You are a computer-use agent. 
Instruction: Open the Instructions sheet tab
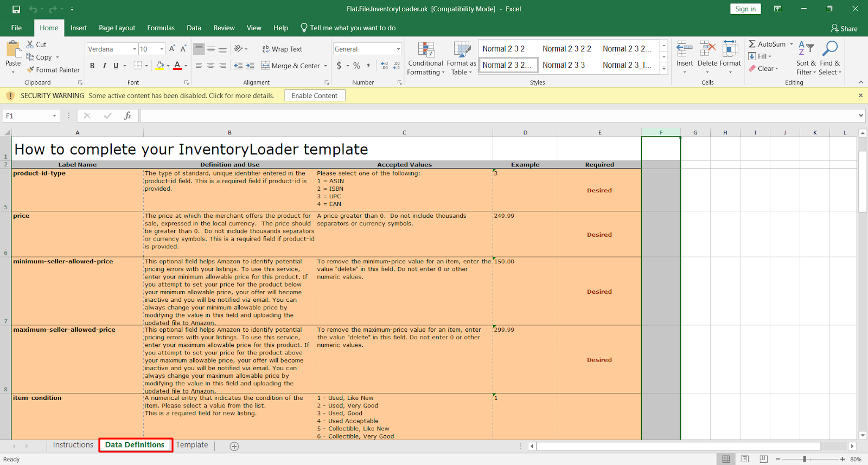coord(73,445)
